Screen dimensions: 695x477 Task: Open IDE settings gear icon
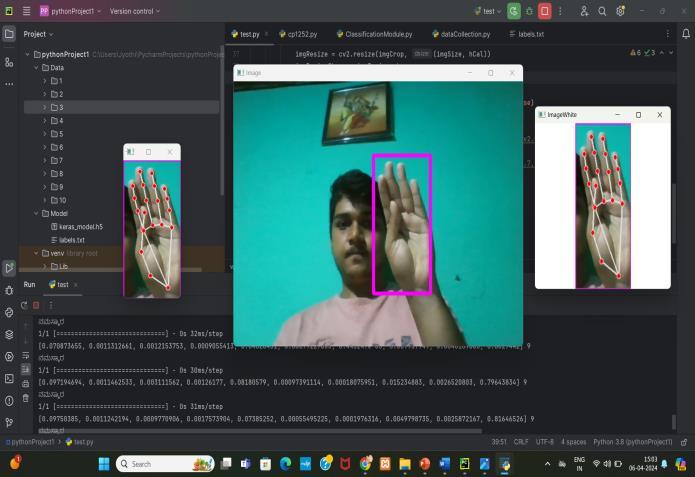pyautogui.click(x=621, y=11)
